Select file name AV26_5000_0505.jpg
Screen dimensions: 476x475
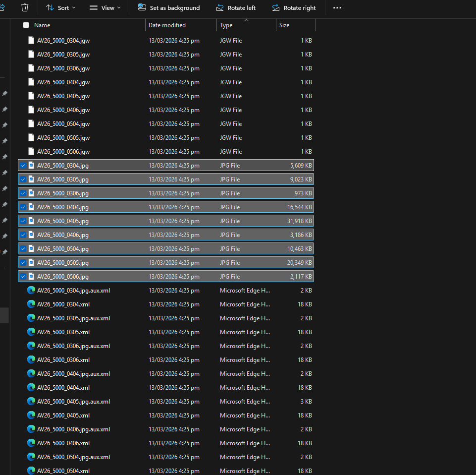pyautogui.click(x=63, y=263)
